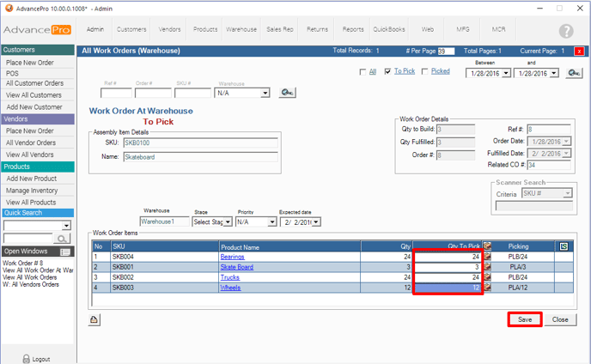This screenshot has height=364, width=591.
Task: Open the Warehouse menu in top bar
Action: [x=241, y=29]
